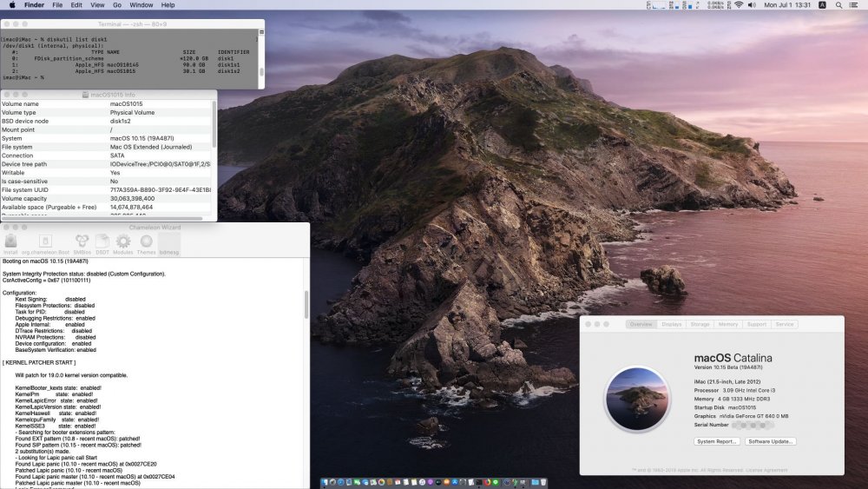Select the 'Volume name' row in Info window

click(x=106, y=103)
